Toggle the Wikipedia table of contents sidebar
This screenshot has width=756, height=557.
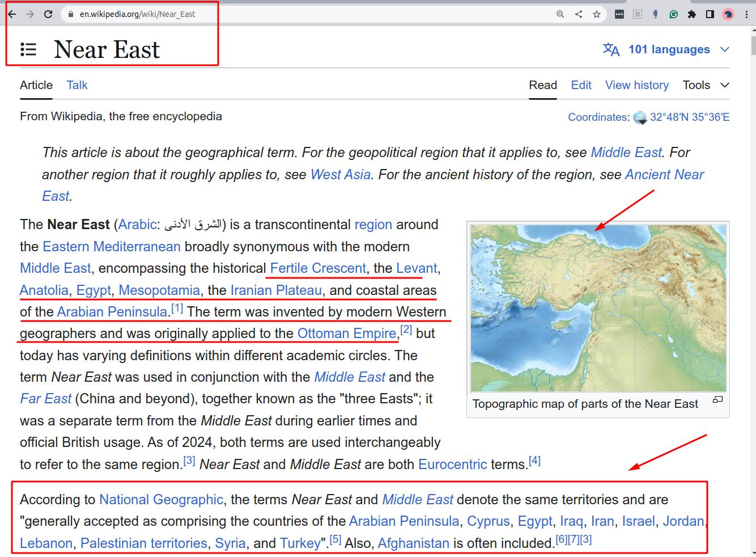click(28, 50)
